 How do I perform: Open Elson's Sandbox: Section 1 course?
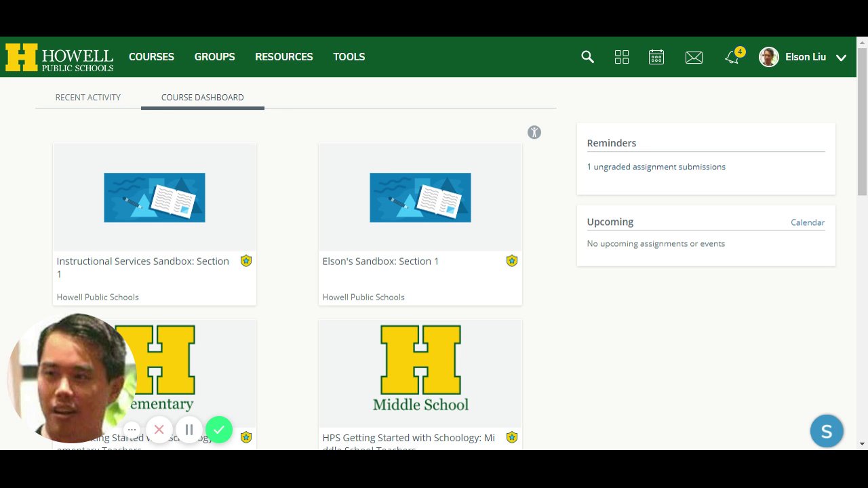coord(380,261)
